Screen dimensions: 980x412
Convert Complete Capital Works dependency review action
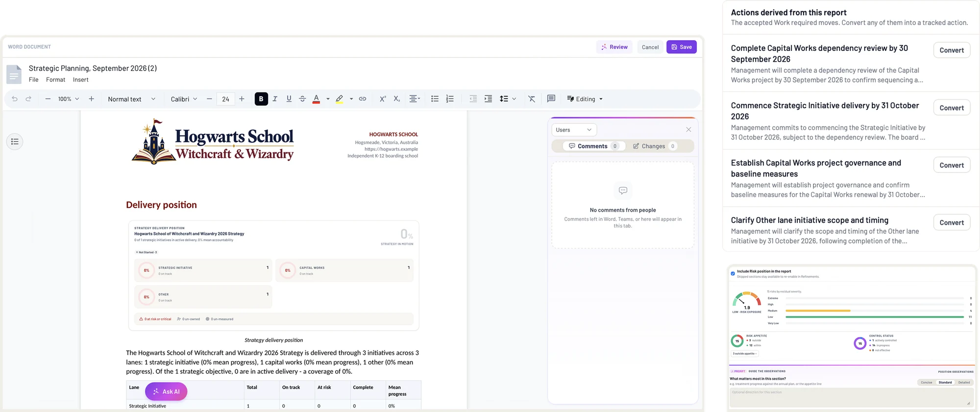(952, 50)
